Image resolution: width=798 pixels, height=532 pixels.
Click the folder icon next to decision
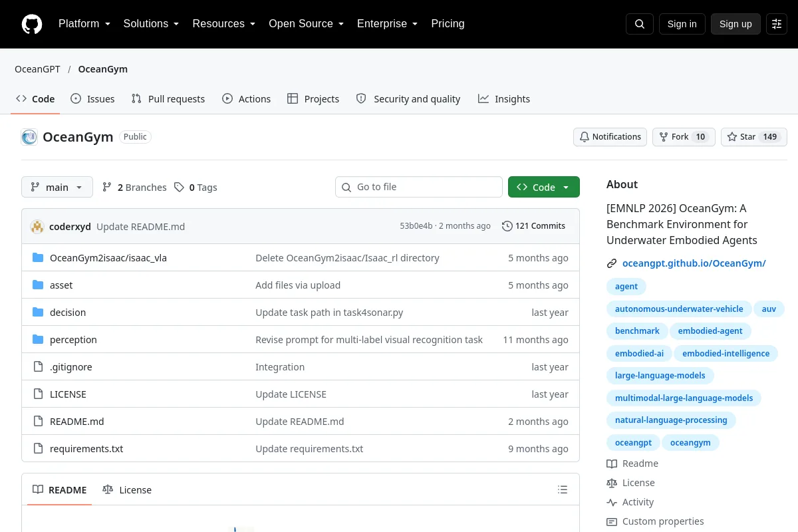(x=38, y=313)
